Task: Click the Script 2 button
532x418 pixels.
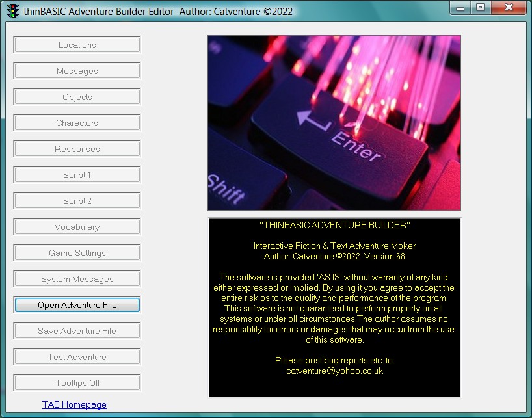Action: (77, 201)
